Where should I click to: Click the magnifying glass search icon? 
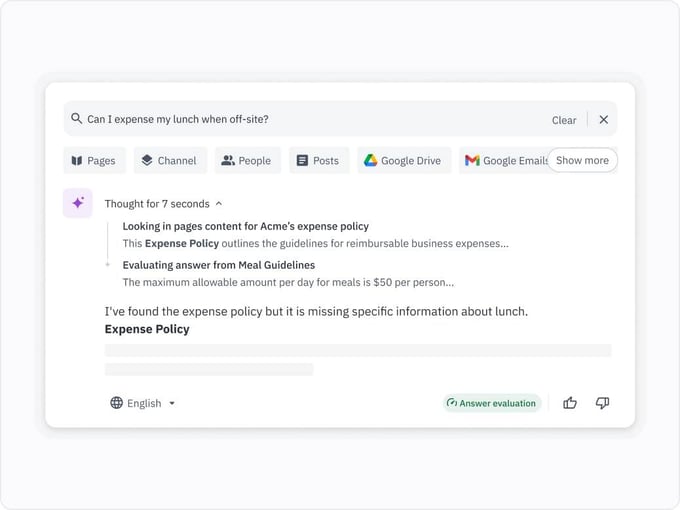click(77, 119)
